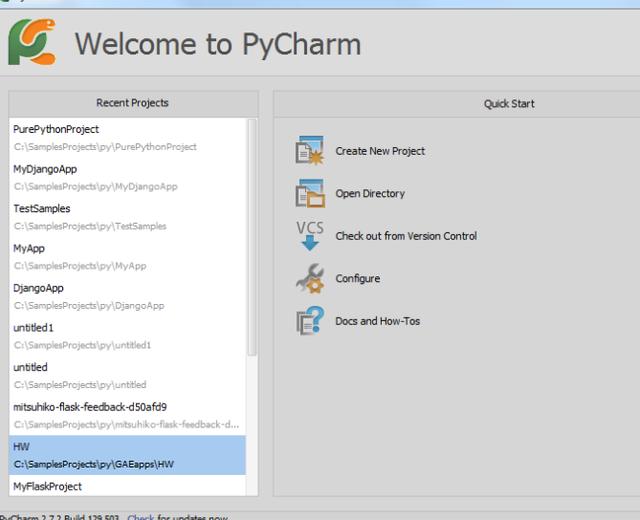
Task: Select the highlighted HW project
Action: [127, 455]
